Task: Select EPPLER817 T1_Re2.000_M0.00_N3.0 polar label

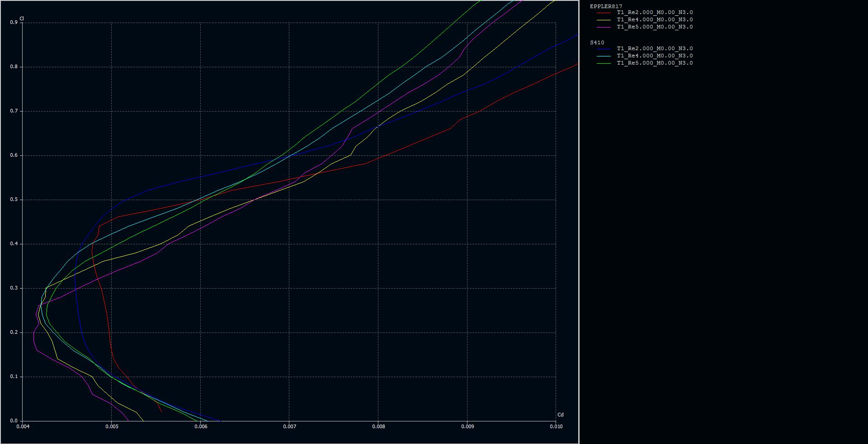Action: 655,13
